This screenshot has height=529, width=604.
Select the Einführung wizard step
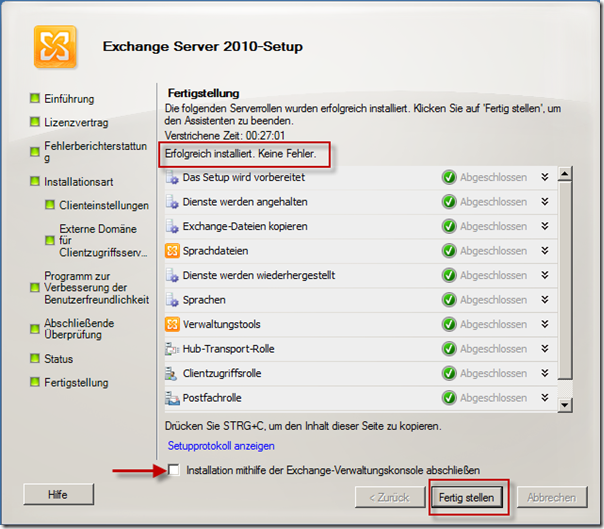tap(69, 99)
